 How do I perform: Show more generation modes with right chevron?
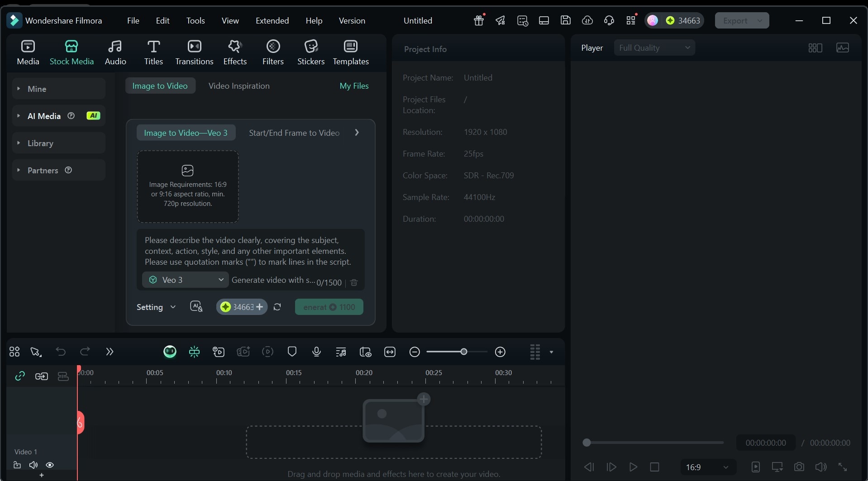pyautogui.click(x=357, y=133)
